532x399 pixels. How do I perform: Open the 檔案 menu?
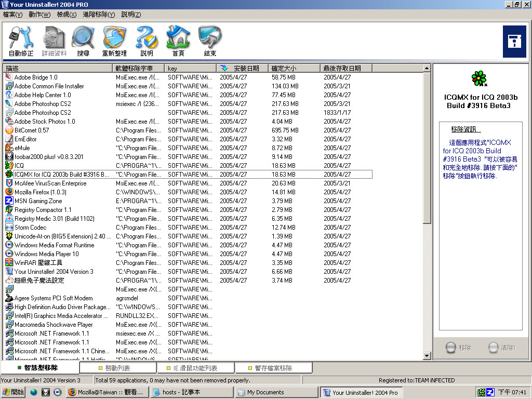[x=12, y=15]
